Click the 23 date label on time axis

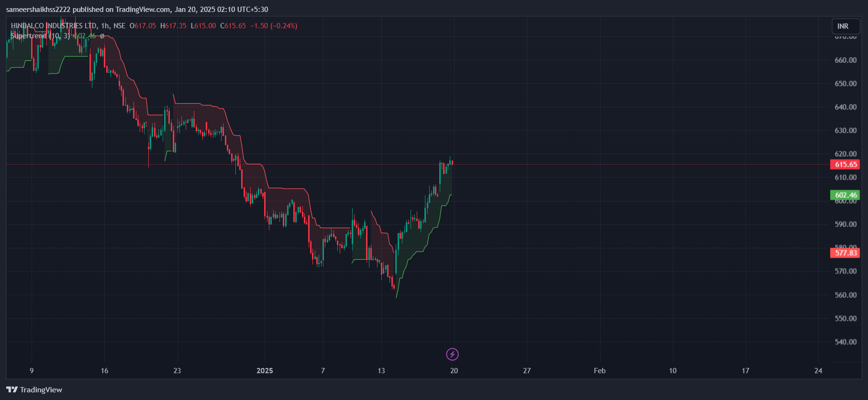[177, 370]
